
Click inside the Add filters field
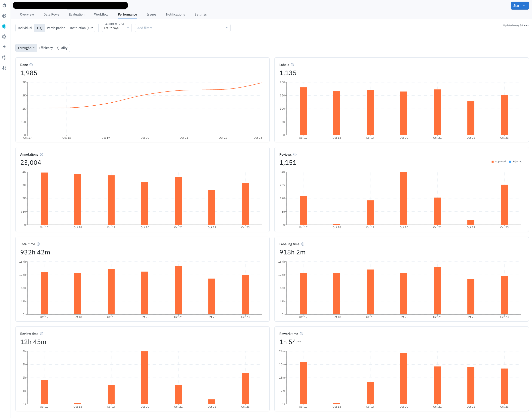(x=171, y=28)
